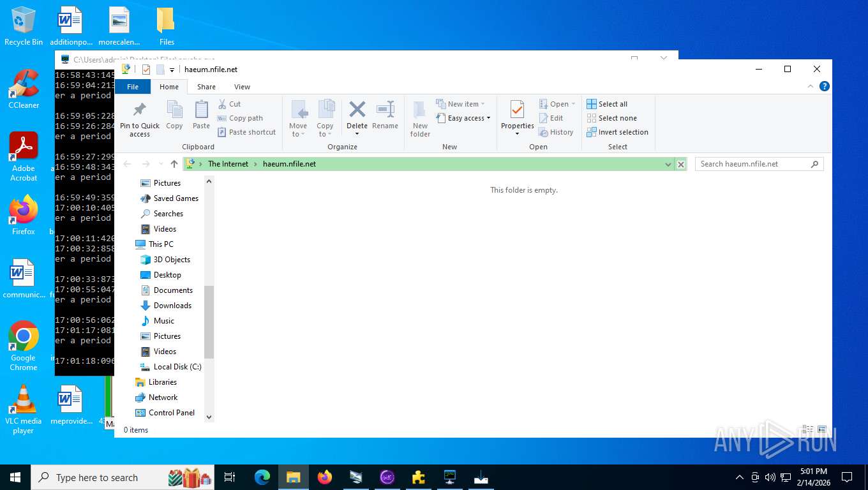Open CCleaner desktop shortcut

pos(24,89)
